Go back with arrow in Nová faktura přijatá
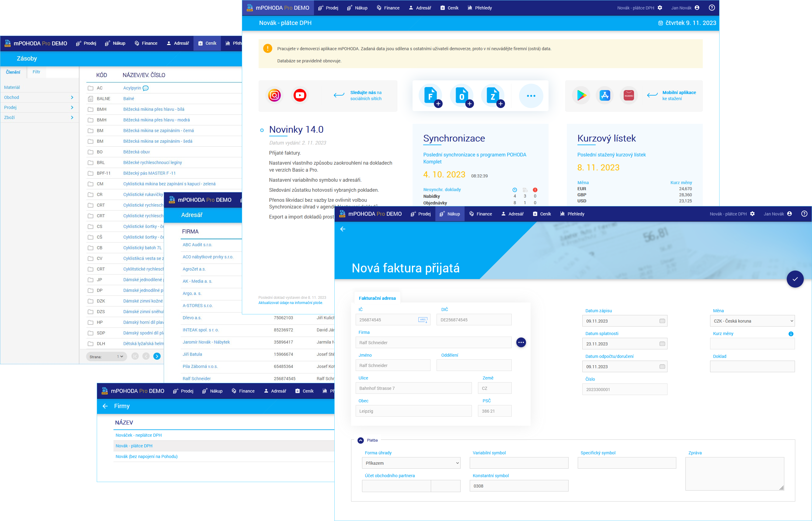The image size is (812, 521). click(x=343, y=229)
